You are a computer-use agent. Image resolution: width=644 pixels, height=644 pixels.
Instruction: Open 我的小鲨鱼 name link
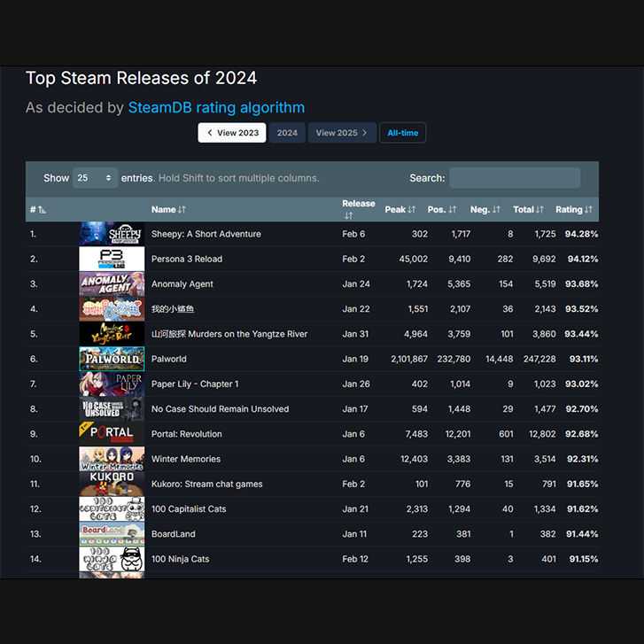click(x=173, y=309)
